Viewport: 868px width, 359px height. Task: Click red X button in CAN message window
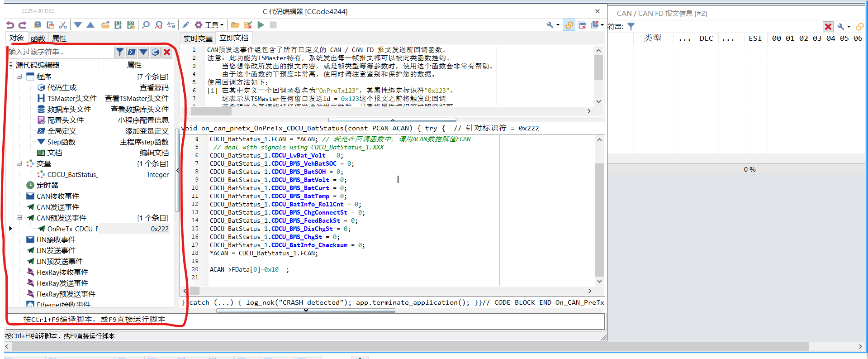[x=828, y=27]
